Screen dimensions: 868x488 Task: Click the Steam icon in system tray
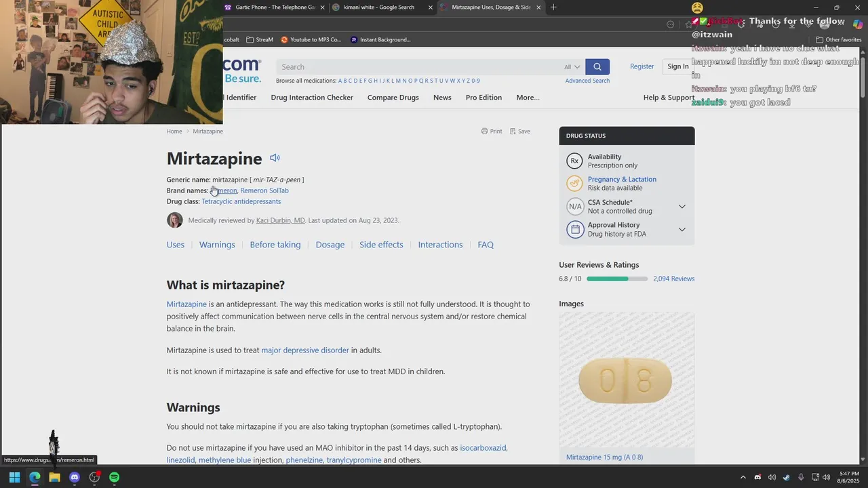[787, 477]
